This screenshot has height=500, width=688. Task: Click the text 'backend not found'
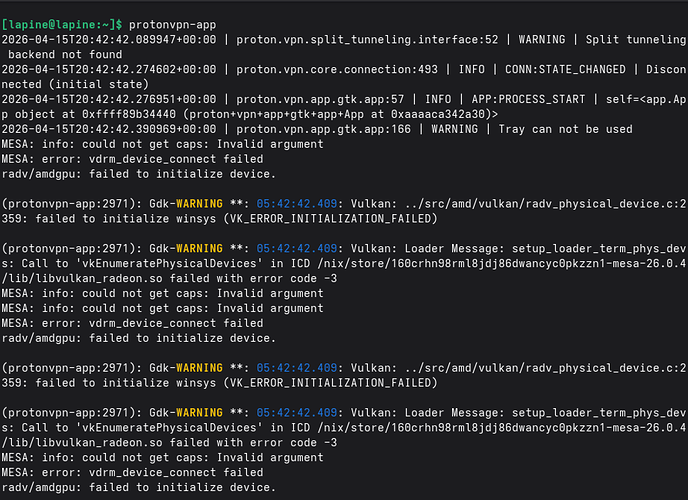coord(65,54)
